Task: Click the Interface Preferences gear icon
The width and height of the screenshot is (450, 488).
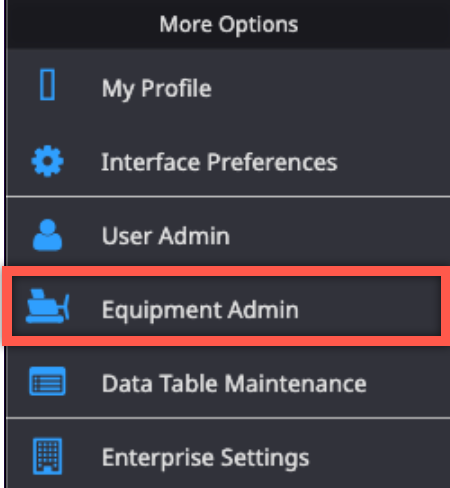Action: [47, 161]
